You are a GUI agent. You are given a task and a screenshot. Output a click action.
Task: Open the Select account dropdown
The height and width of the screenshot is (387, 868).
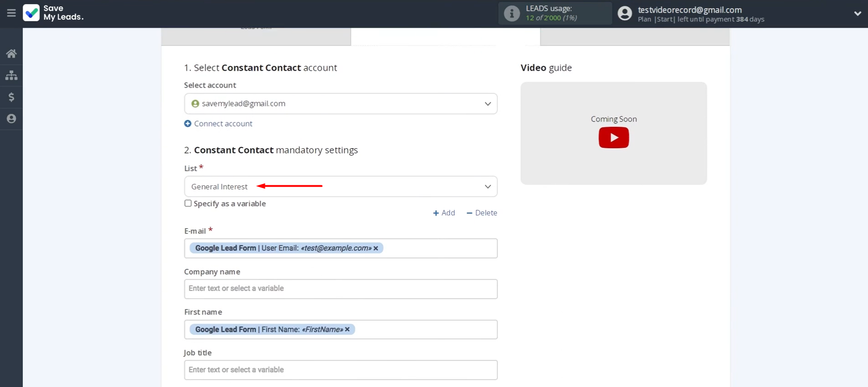(x=341, y=104)
